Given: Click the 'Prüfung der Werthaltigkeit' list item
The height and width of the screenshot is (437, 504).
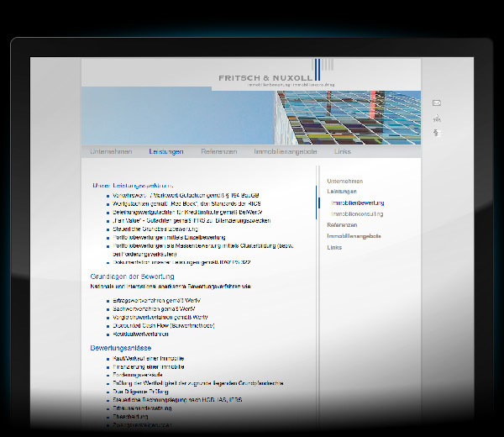Looking at the screenshot, I should pos(198,383).
